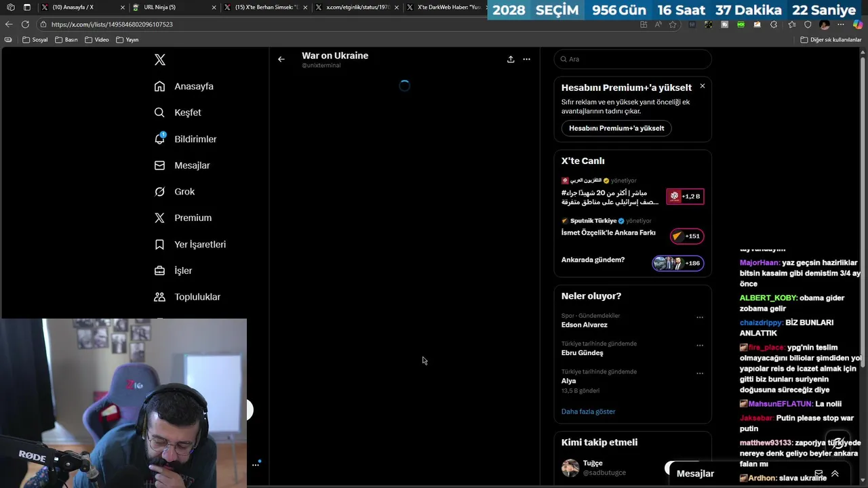The image size is (868, 488).
Task: Open the Bildirimler bell icon
Action: click(159, 139)
